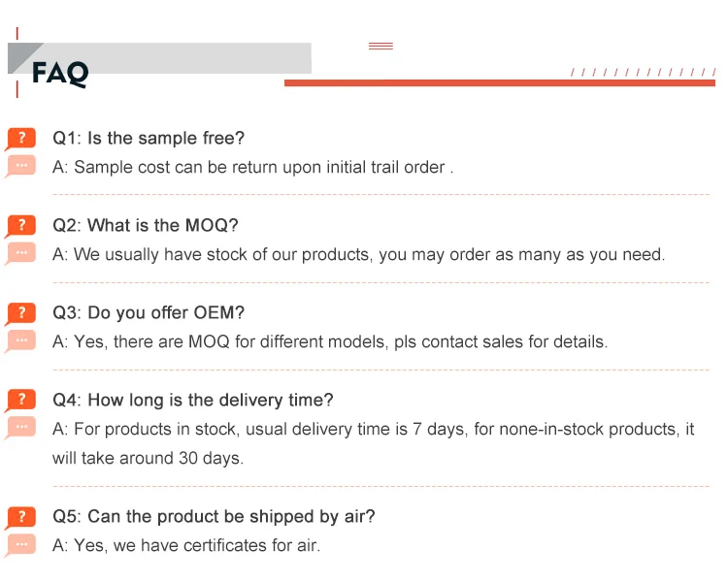The width and height of the screenshot is (728, 582).
Task: Open question about delivery time
Action: (x=192, y=400)
